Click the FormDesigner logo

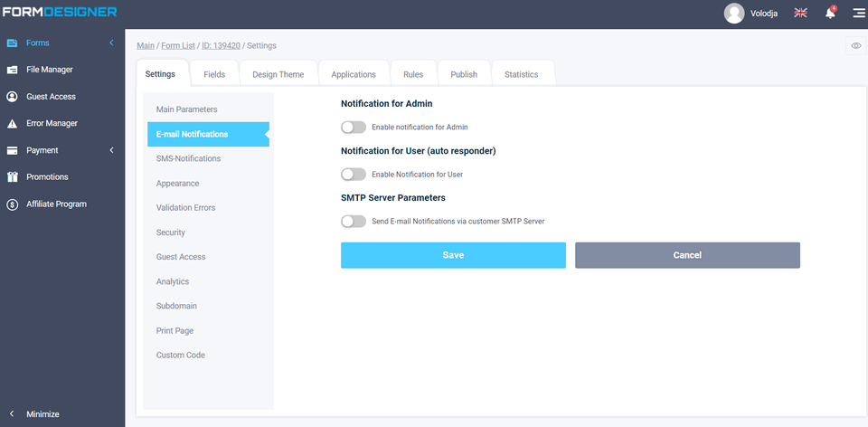(60, 11)
